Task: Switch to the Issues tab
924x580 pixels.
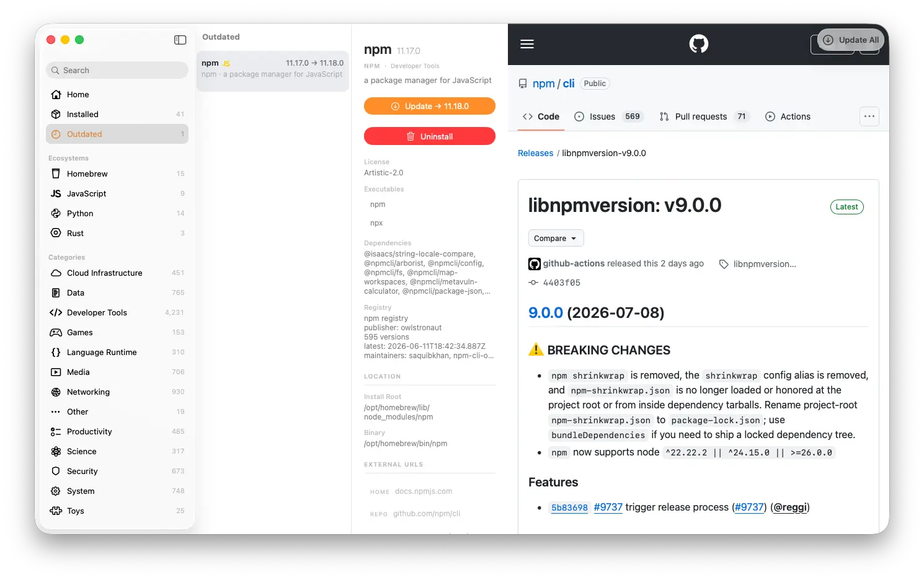Action: [x=609, y=116]
